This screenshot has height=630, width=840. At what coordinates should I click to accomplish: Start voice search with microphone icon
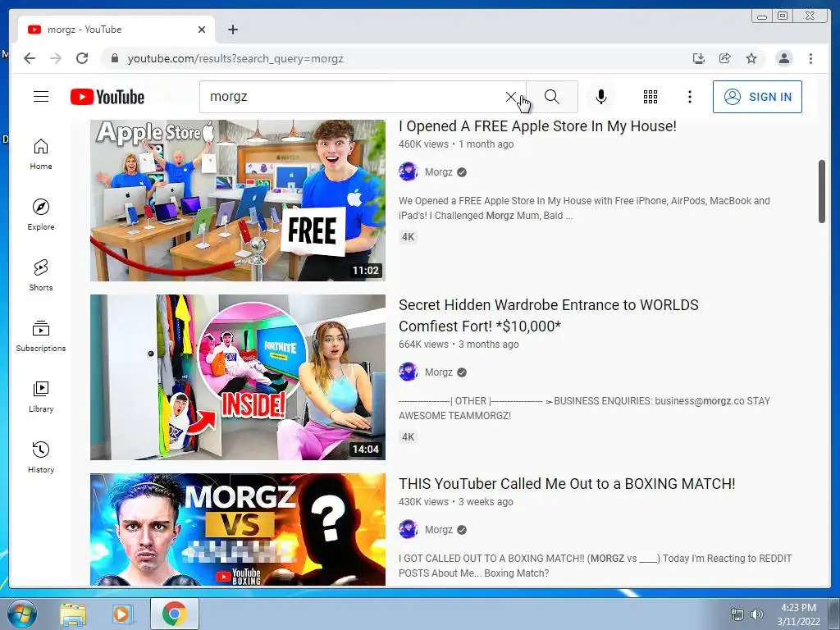tap(601, 97)
